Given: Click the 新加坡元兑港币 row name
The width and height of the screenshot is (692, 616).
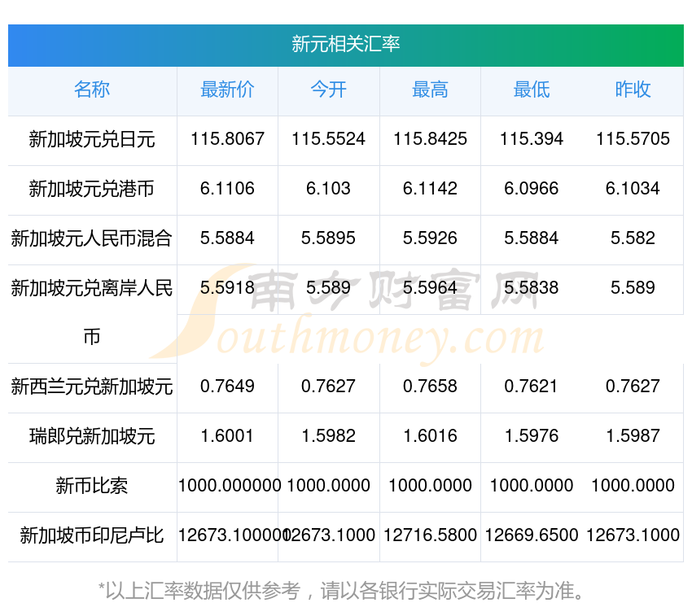Looking at the screenshot, I should click(x=92, y=189).
